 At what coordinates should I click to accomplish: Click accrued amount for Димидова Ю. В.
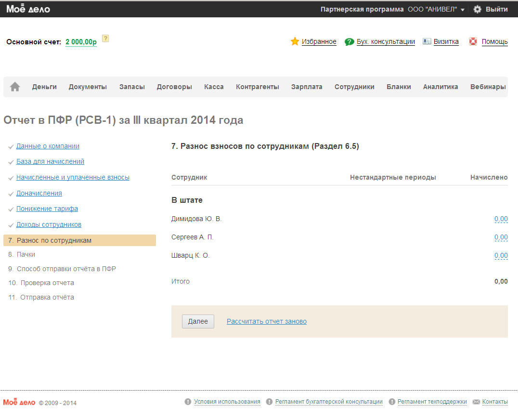pos(501,219)
